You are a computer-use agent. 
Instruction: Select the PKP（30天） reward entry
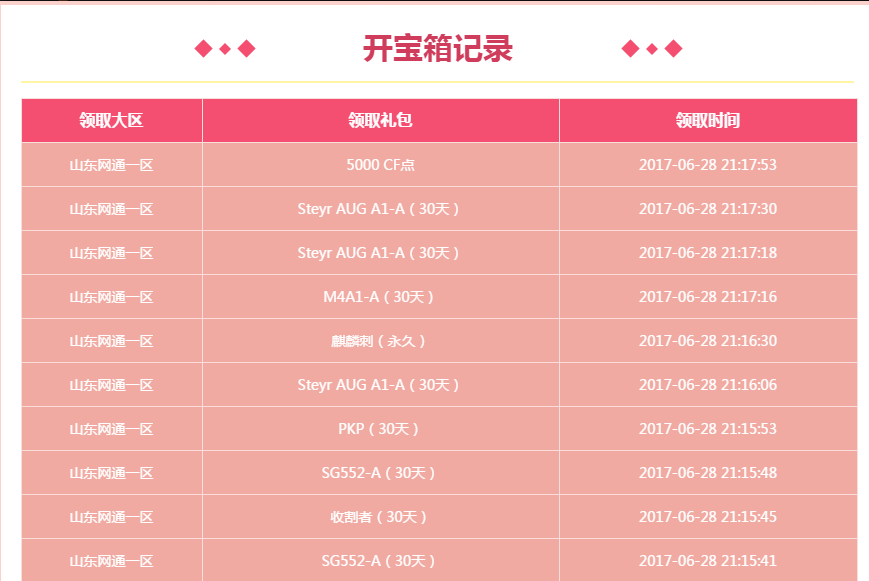pos(379,429)
